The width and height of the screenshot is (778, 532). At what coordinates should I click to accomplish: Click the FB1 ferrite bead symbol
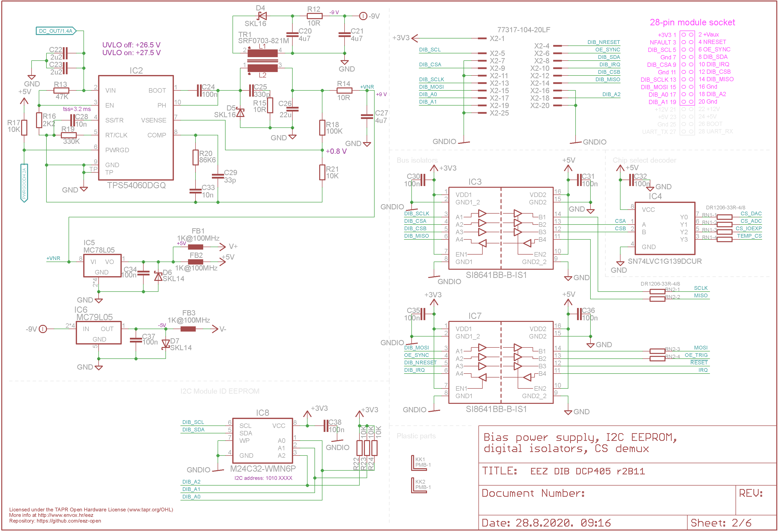196,247
